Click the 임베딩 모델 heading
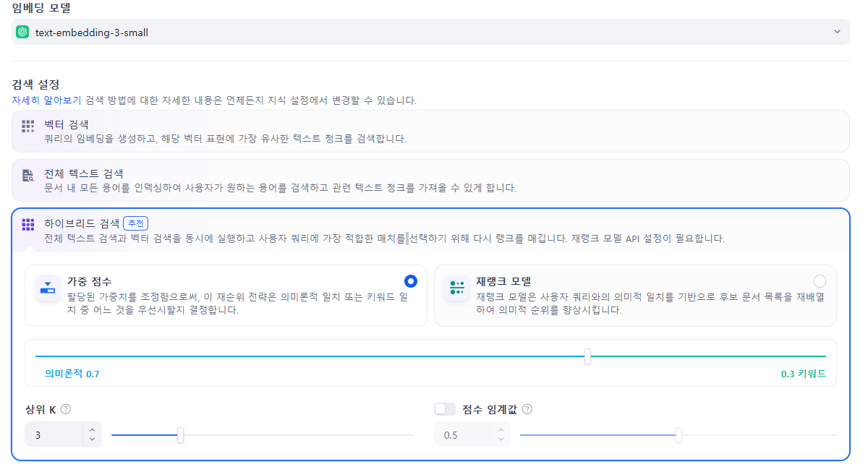The height and width of the screenshot is (472, 868). click(x=41, y=8)
